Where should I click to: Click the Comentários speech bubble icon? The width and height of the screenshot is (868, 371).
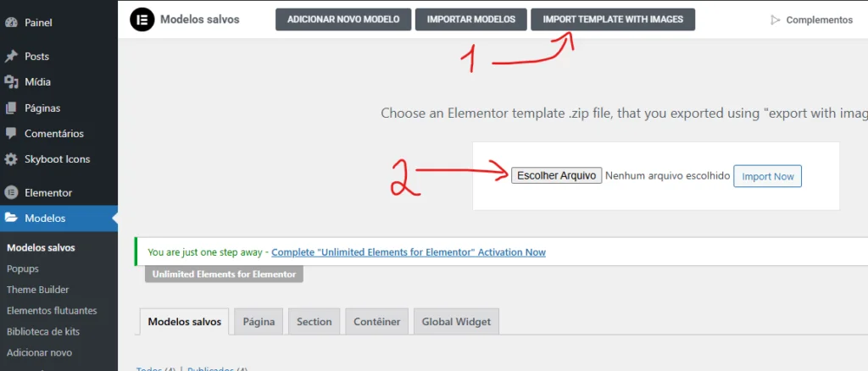click(x=11, y=134)
